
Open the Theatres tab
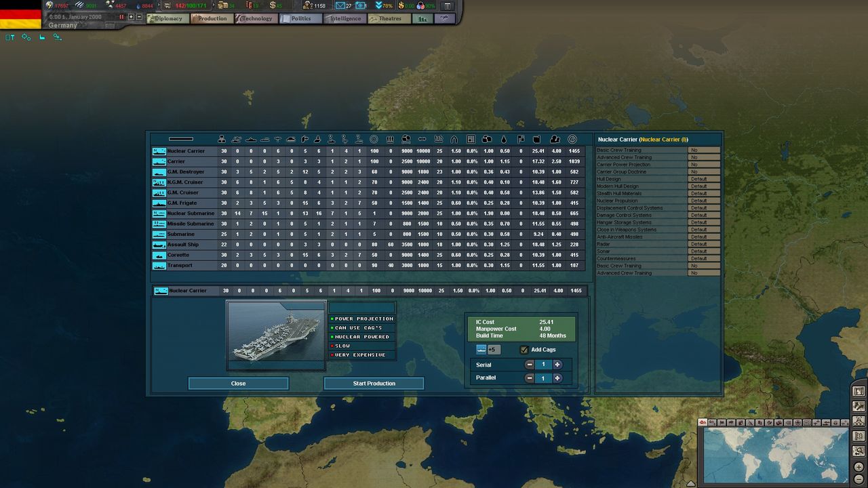pyautogui.click(x=389, y=18)
